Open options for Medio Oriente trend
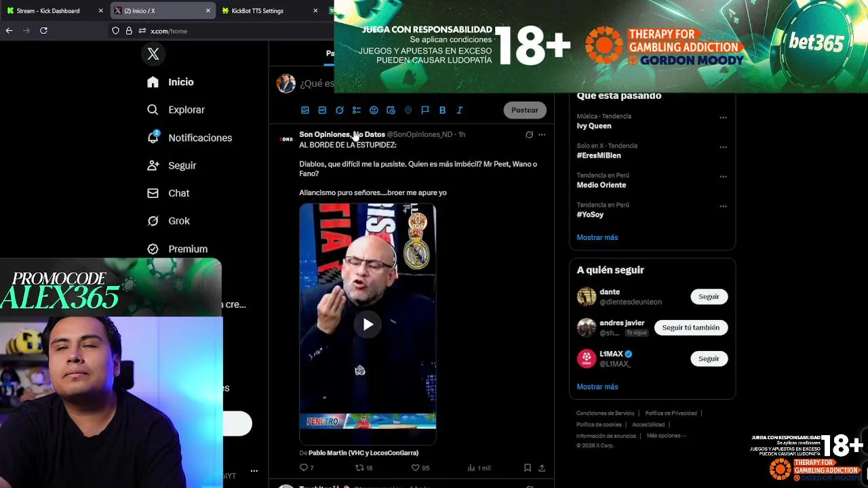Viewport: 868px width, 488px height. tap(723, 176)
